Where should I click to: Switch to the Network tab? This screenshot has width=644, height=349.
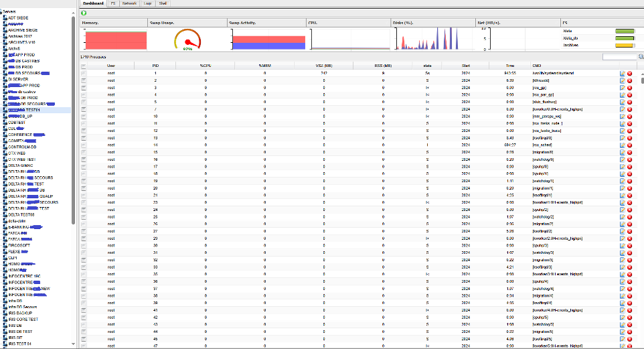(129, 3)
